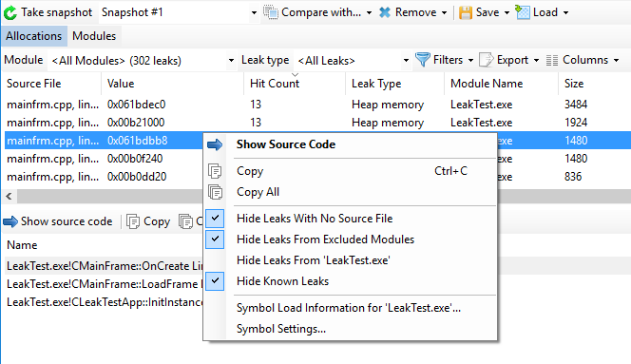Click the Load snapshot icon
631x364 pixels.
523,12
